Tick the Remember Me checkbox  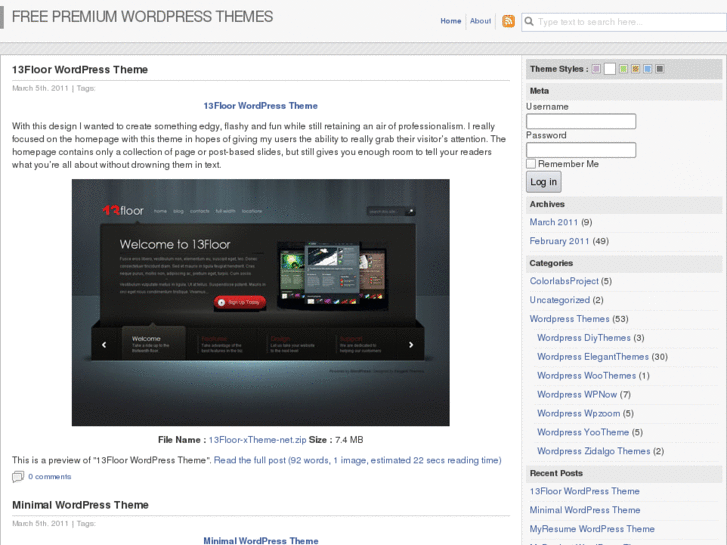coord(531,164)
